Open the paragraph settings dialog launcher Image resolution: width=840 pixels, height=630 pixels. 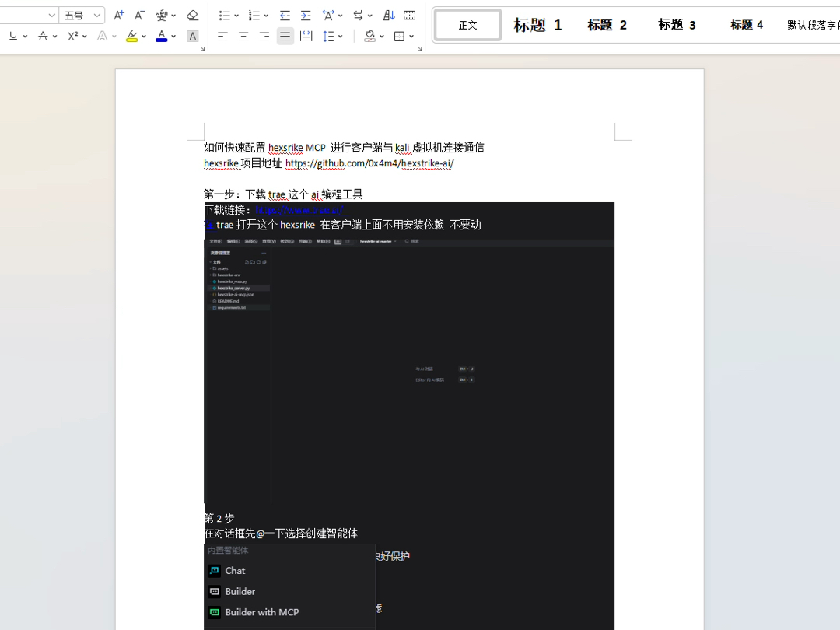420,49
